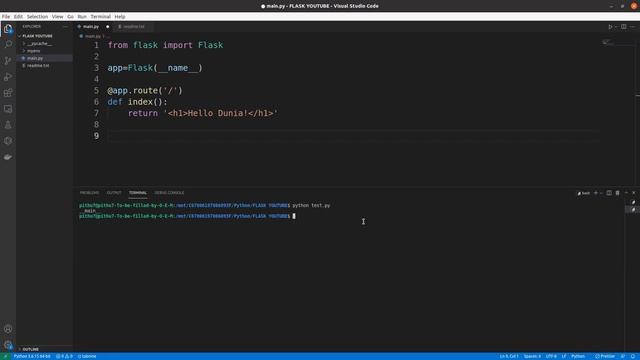The height and width of the screenshot is (360, 640).
Task: Change language mode via Python status item
Action: 578,356
